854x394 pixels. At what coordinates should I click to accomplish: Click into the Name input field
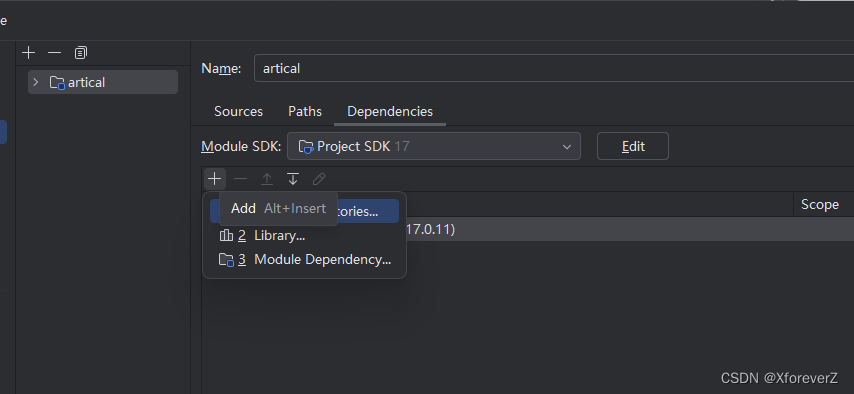(x=554, y=68)
